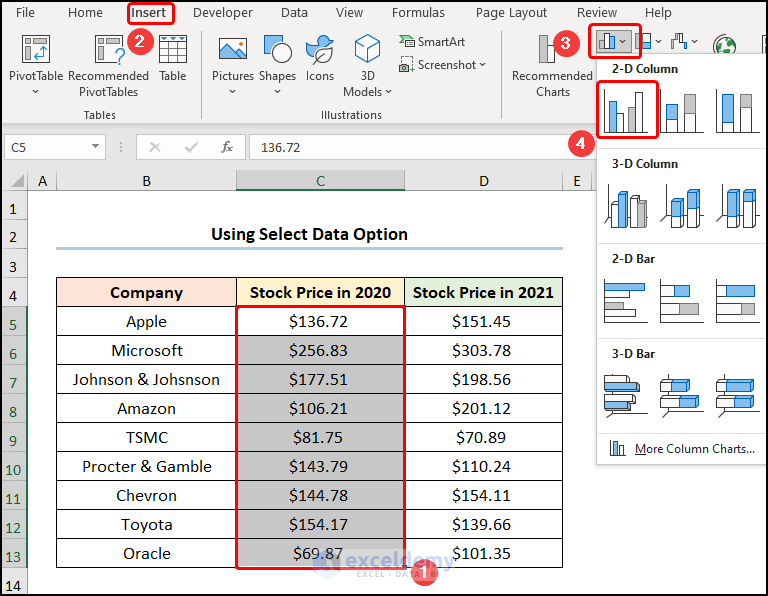768x596 pixels.
Task: Open More Column Charts link
Action: coord(694,449)
